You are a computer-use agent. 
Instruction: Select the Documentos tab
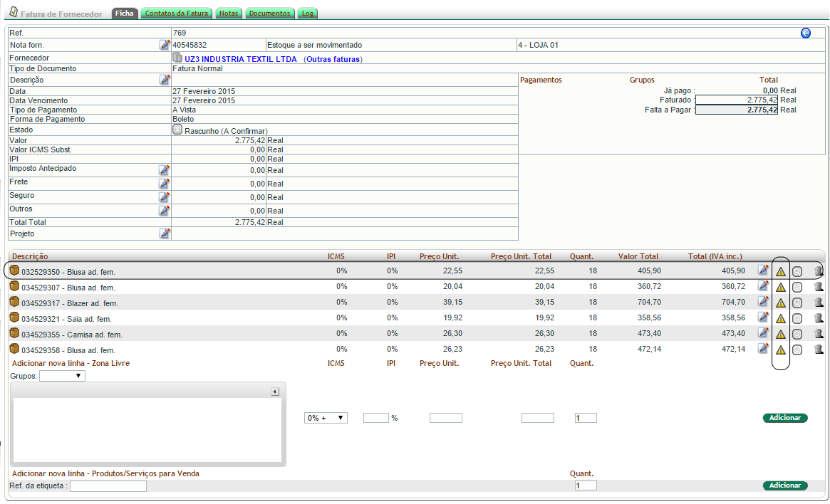click(x=269, y=14)
